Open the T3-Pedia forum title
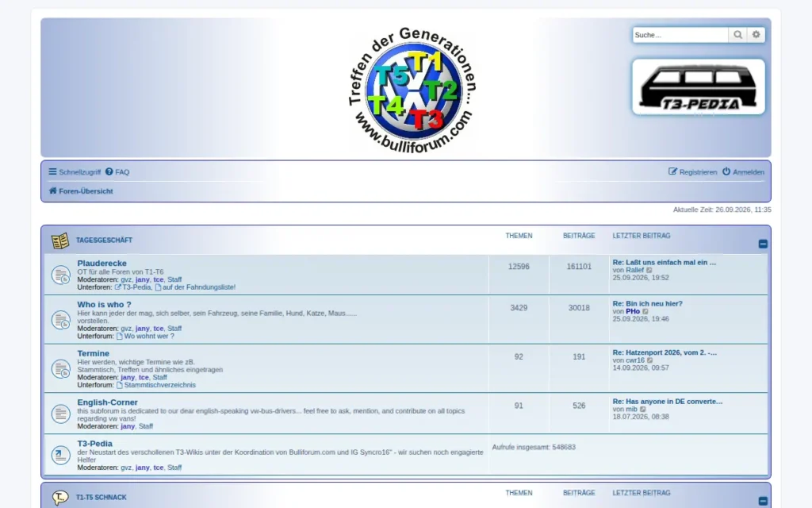 pos(95,444)
